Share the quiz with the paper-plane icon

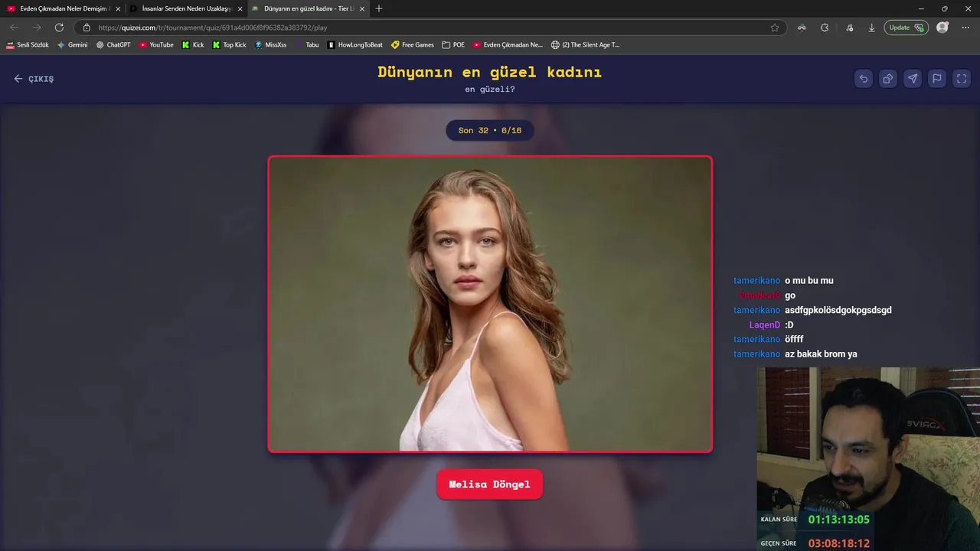[x=913, y=78]
